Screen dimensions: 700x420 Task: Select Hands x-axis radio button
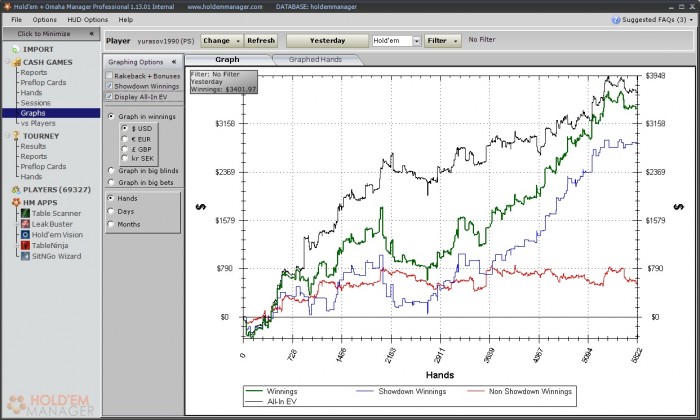pyautogui.click(x=111, y=198)
